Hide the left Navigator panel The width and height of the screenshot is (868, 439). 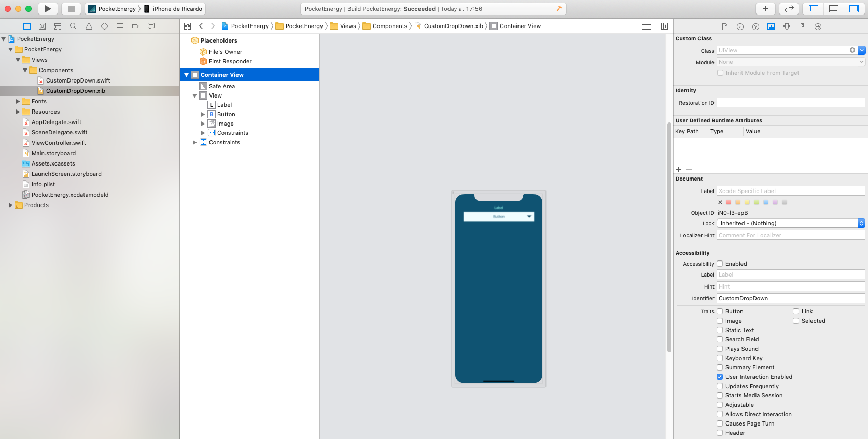[x=814, y=9]
